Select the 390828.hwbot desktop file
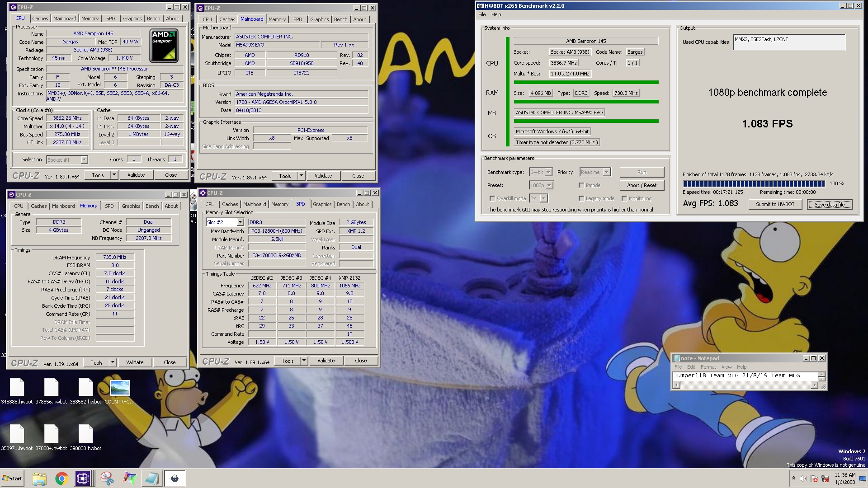Viewport: 868px width, 488px height. [85, 437]
